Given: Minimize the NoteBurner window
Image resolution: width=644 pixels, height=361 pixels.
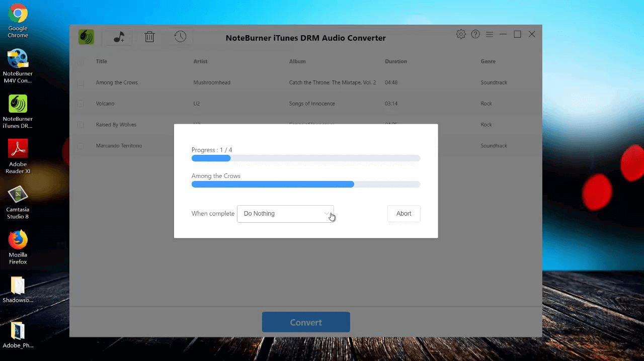Looking at the screenshot, I should 503,34.
